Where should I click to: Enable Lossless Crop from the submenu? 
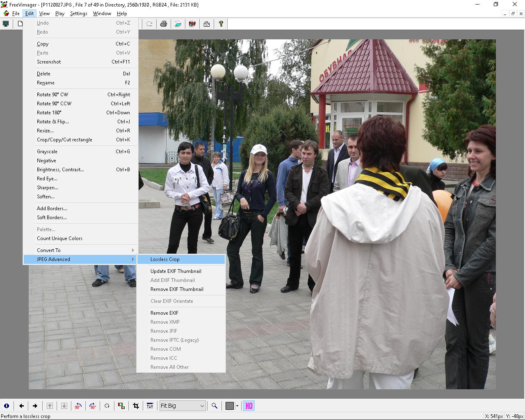pyautogui.click(x=165, y=259)
